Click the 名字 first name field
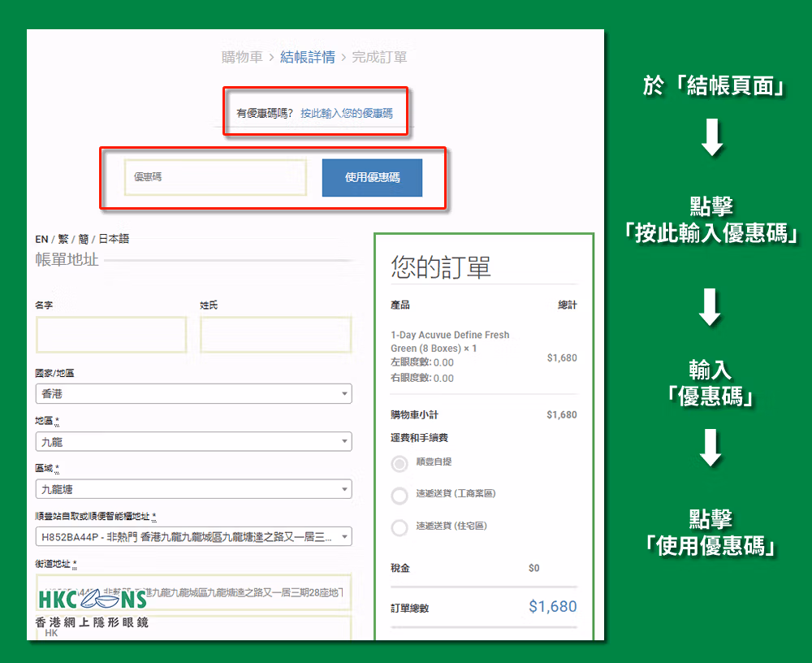 pos(111,335)
